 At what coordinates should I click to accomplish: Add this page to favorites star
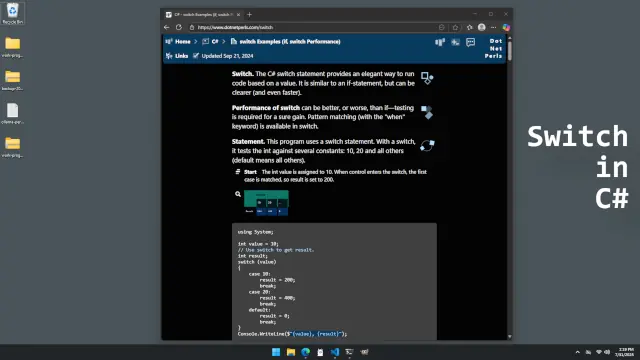click(455, 27)
